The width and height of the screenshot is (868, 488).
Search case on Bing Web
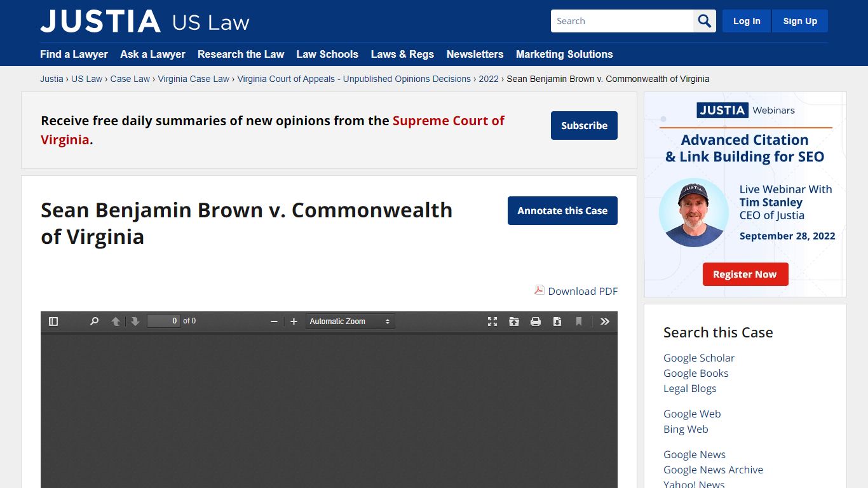click(x=686, y=429)
